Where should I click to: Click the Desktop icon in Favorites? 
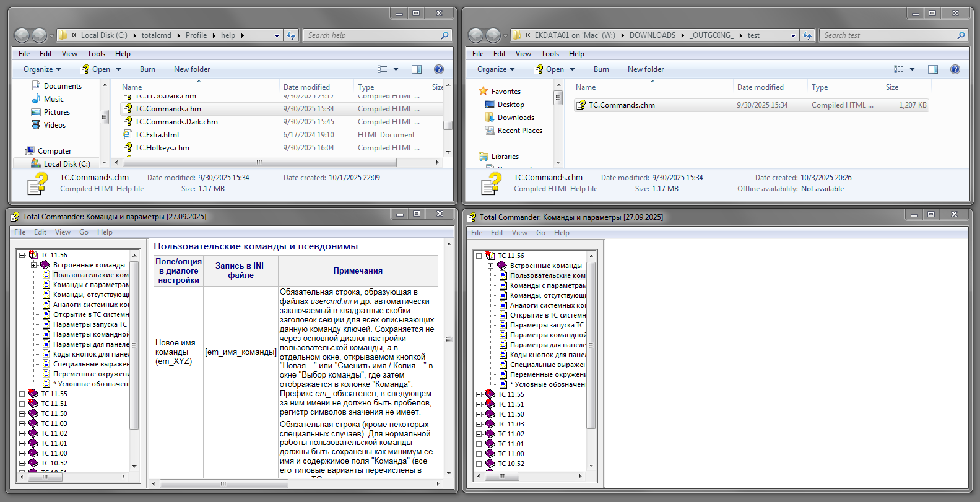click(x=490, y=105)
